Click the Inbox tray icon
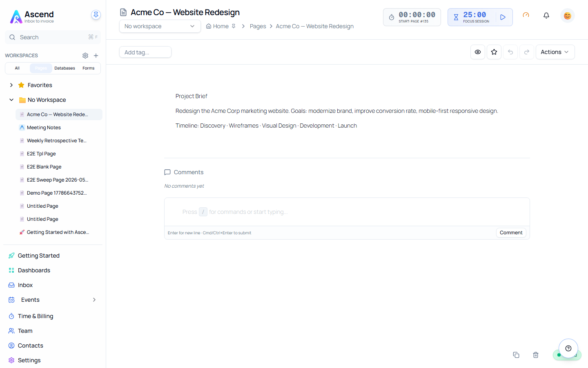 (11, 285)
